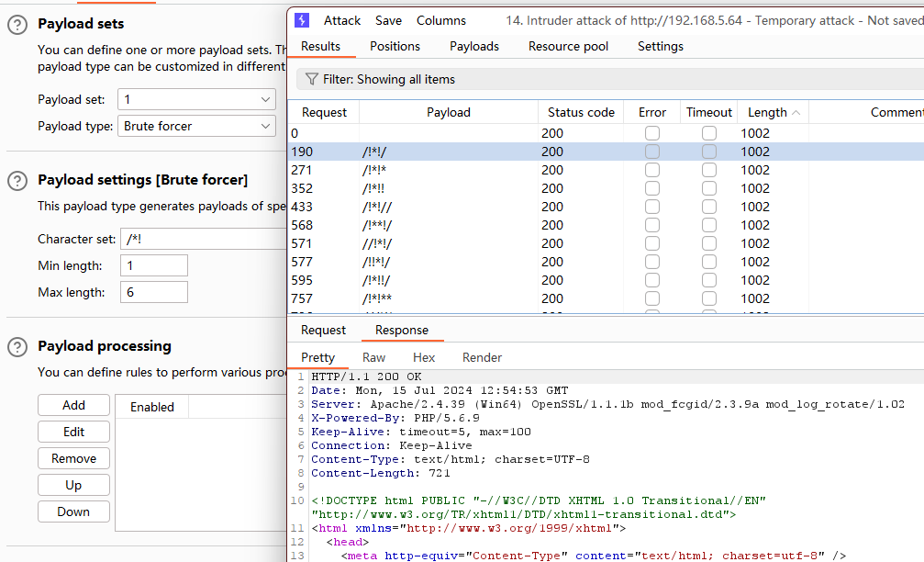Click the Add payload processing rule button

(x=73, y=405)
